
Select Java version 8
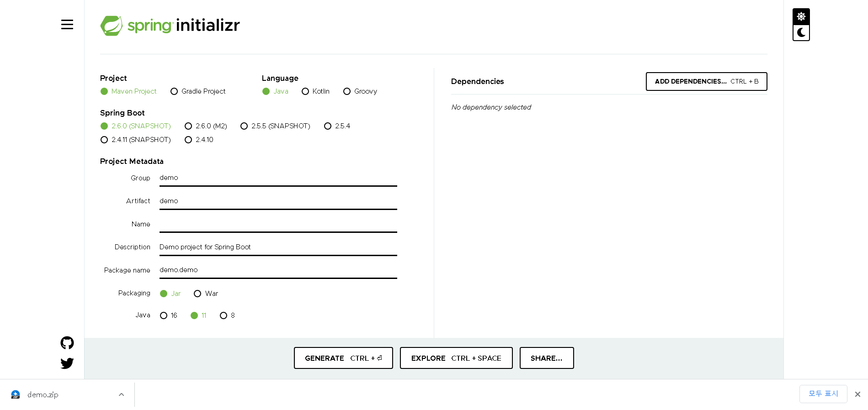(x=227, y=315)
